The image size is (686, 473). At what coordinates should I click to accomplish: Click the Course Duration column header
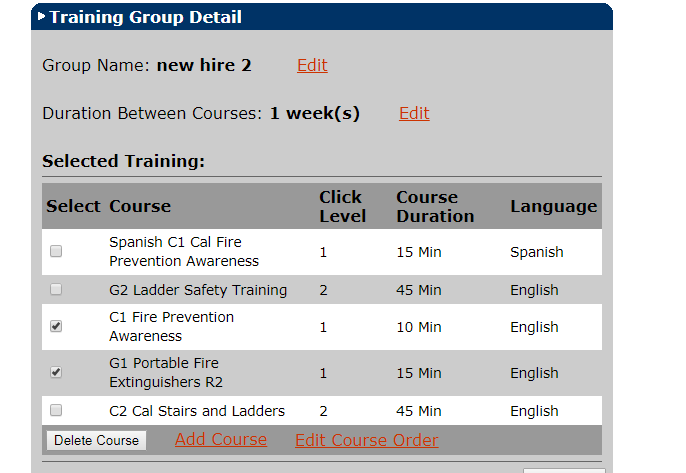tap(435, 207)
